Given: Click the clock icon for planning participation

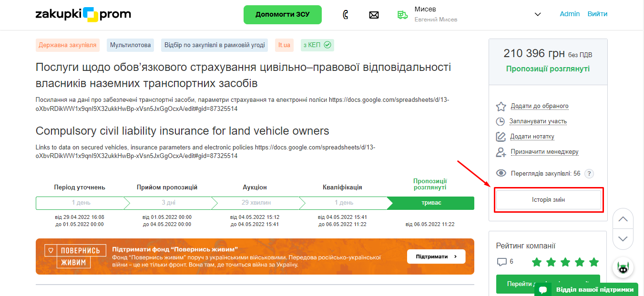Looking at the screenshot, I should [x=501, y=121].
